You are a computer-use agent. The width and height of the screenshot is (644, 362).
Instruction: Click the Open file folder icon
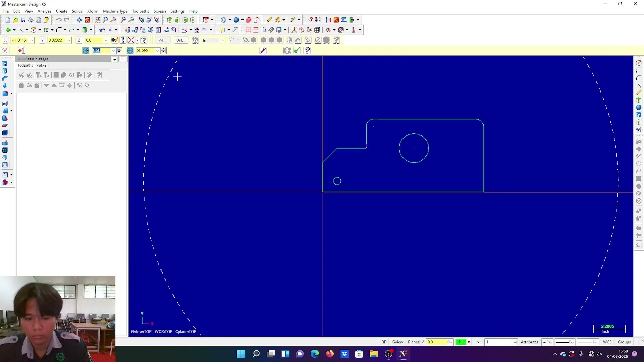click(15, 20)
